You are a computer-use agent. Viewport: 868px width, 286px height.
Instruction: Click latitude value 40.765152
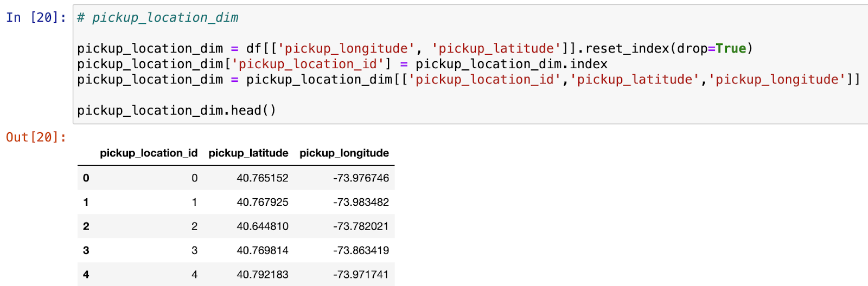[x=262, y=178]
